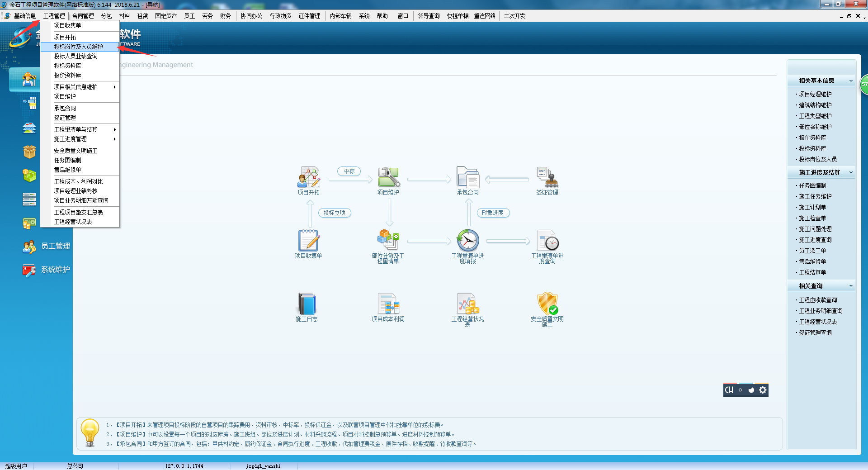868x470 pixels.
Task: Click the 项目成本利润 report icon
Action: point(388,304)
